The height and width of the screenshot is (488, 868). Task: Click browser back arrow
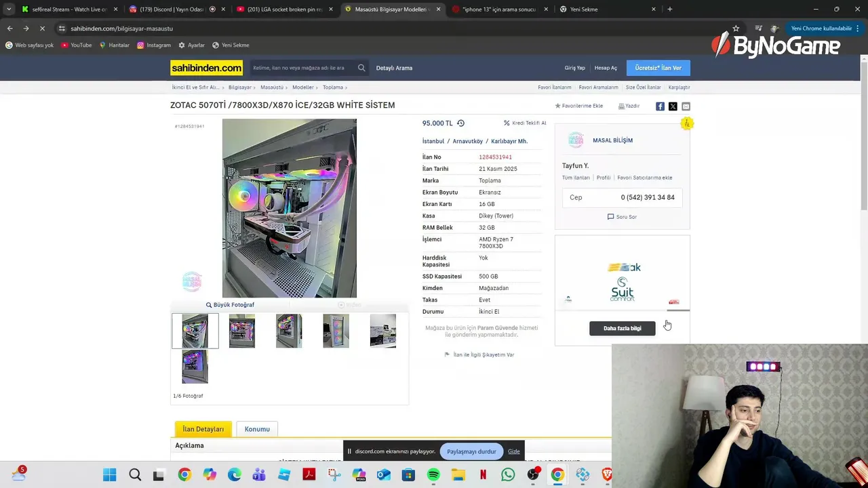[9, 28]
